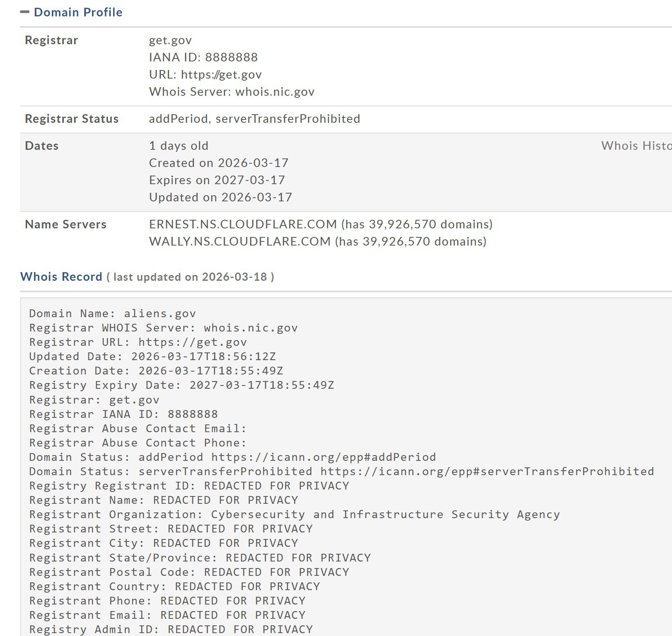672x636 pixels.
Task: Click the last updated on 2026-03-18 text
Action: (x=190, y=277)
